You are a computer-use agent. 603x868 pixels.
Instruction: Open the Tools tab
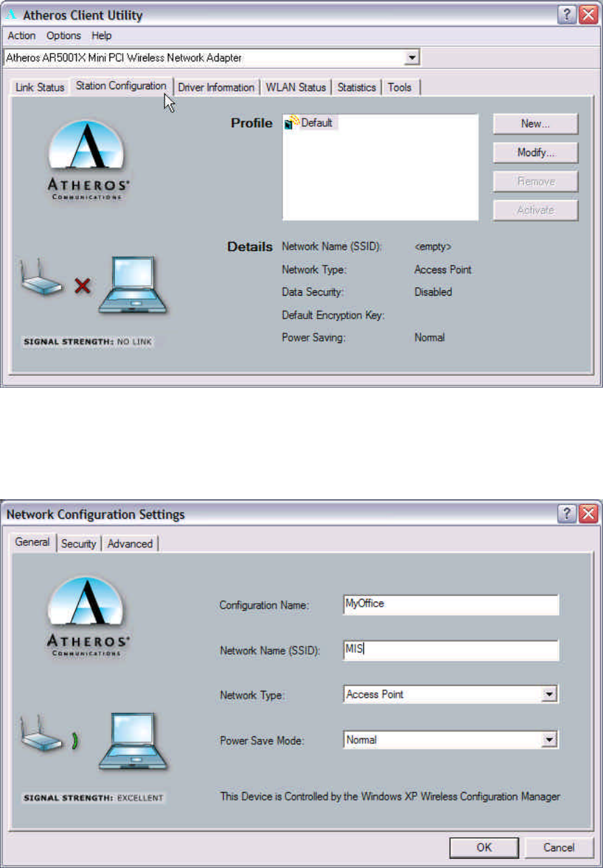399,88
